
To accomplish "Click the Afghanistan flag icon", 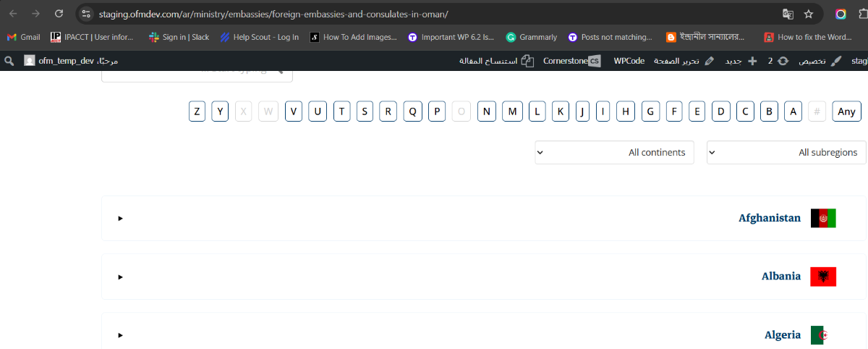I will click(823, 218).
